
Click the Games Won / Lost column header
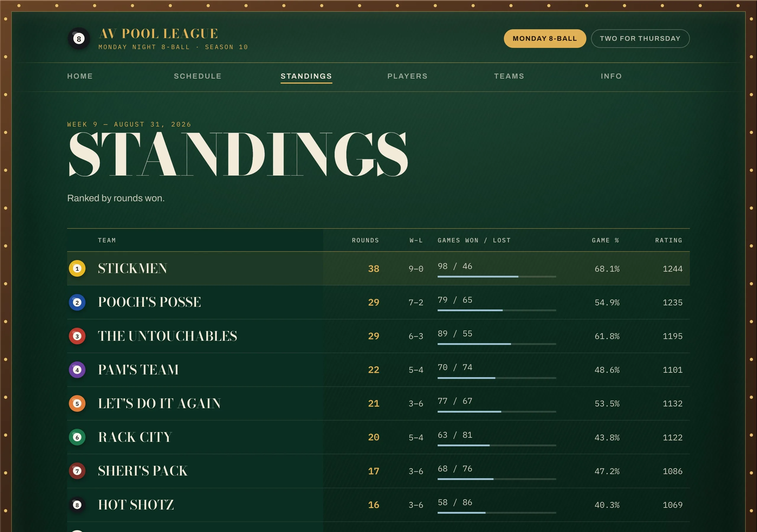coord(474,240)
